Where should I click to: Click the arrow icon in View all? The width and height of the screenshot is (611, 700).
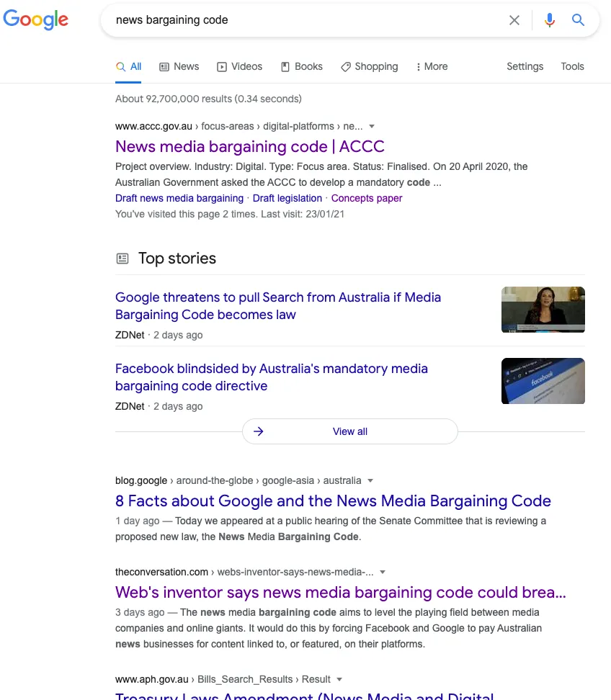point(258,431)
